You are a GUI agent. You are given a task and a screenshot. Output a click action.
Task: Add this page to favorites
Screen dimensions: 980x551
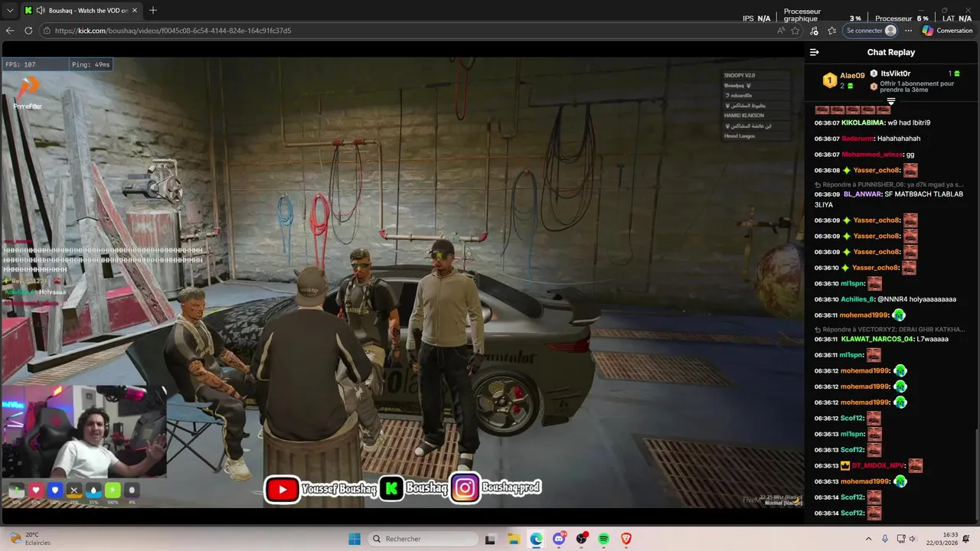coord(795,31)
